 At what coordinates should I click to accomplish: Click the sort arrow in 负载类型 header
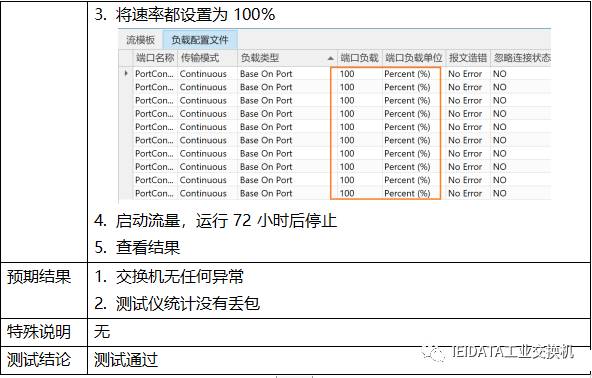(x=330, y=58)
